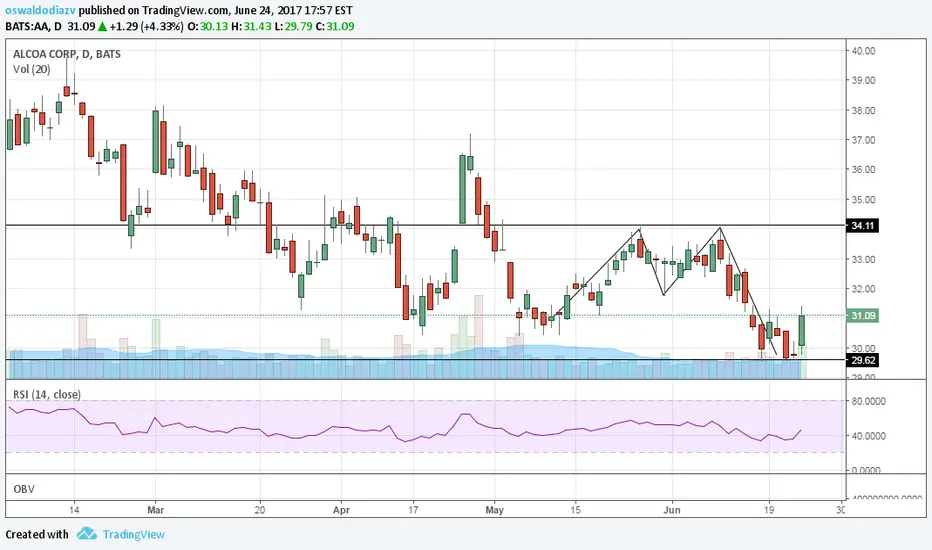Click the BATS:AA, D symbol text in header
Viewport: 932px width, 550px height.
click(33, 26)
